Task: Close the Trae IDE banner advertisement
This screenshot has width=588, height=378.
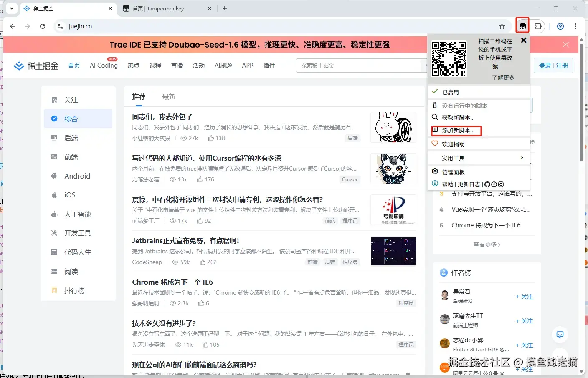Action: [566, 45]
